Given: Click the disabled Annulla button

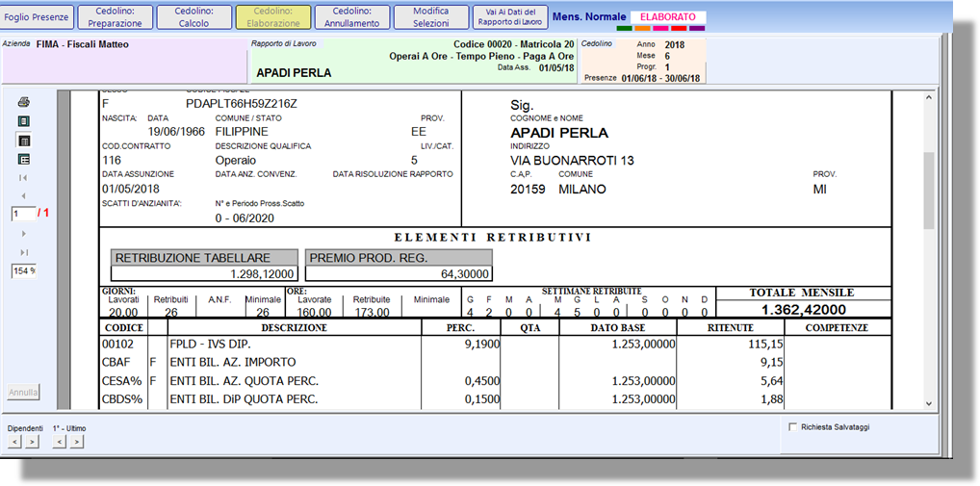Looking at the screenshot, I should pos(24,393).
